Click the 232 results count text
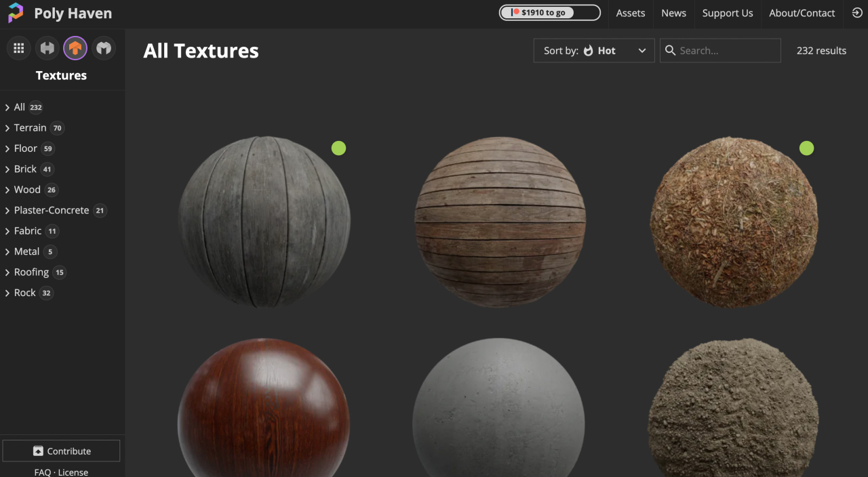868x477 pixels. pos(821,51)
